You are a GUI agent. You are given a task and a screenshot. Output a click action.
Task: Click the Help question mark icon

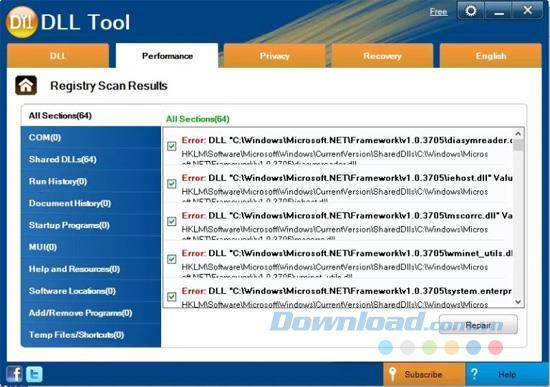pyautogui.click(x=474, y=374)
